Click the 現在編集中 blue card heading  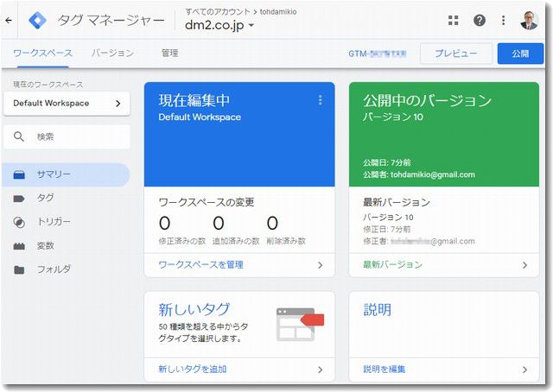[x=194, y=100]
